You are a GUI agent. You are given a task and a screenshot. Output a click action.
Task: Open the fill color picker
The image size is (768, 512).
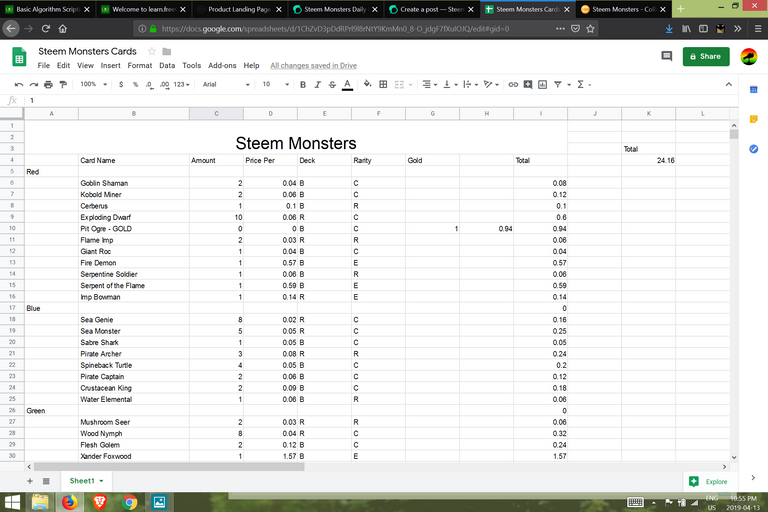point(367,85)
